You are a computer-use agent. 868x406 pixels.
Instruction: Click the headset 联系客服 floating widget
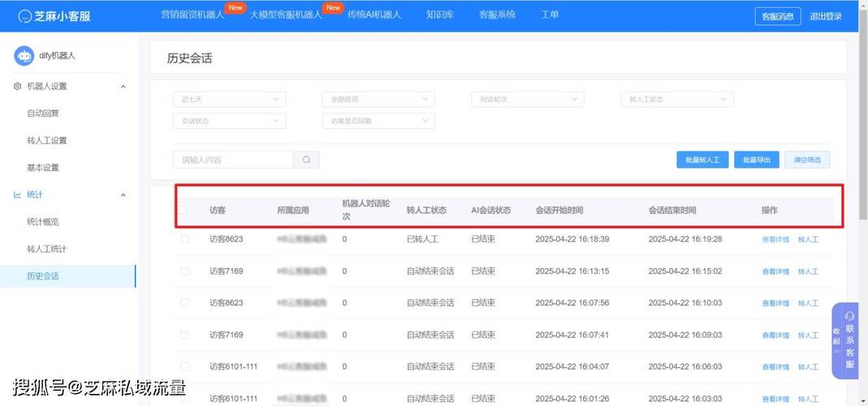click(x=850, y=341)
